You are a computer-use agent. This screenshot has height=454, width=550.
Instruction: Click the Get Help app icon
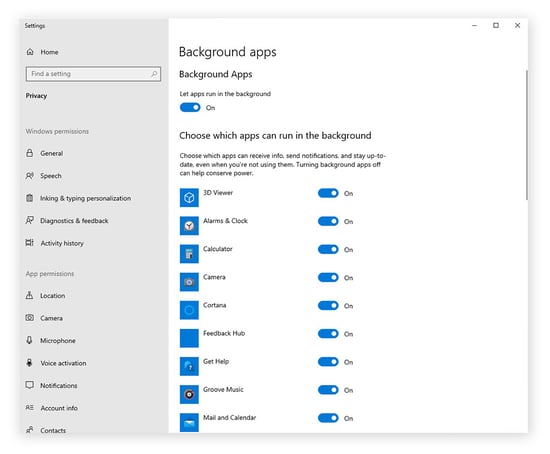pos(189,366)
